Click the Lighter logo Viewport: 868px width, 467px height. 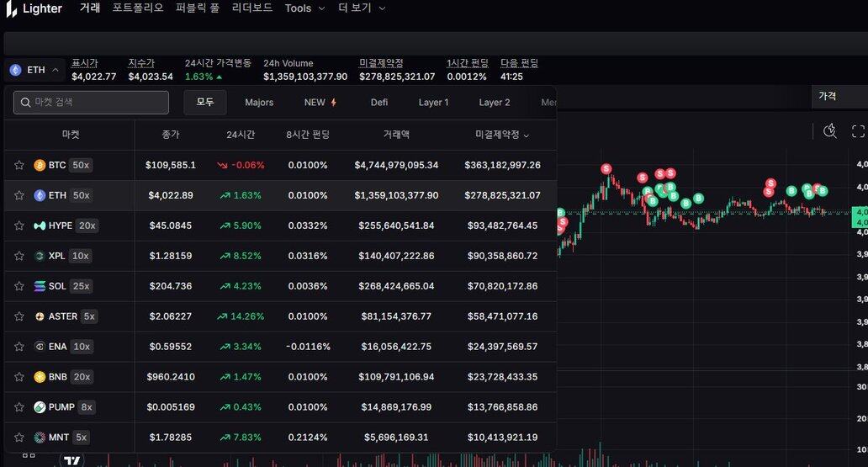point(34,9)
